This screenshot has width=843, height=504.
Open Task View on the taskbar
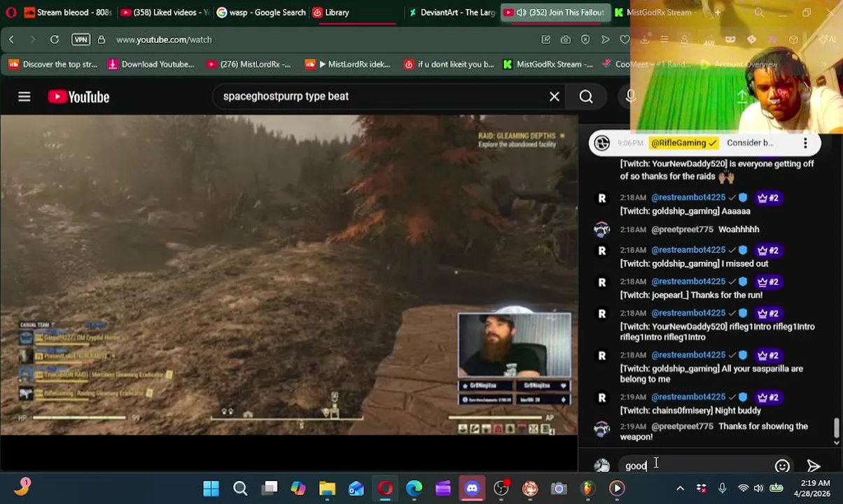[x=270, y=488]
